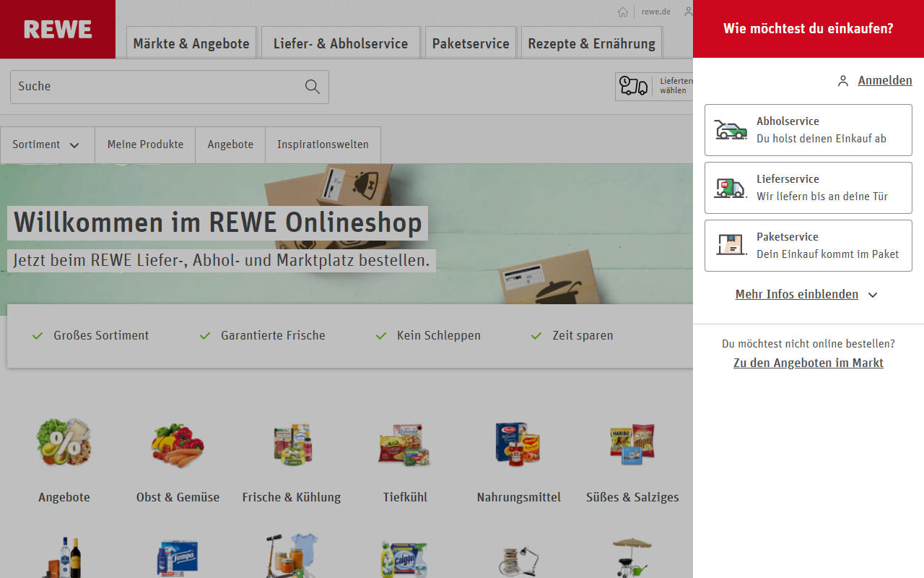Choose the Lieferservice option
The width and height of the screenshot is (924, 578).
[x=808, y=188]
